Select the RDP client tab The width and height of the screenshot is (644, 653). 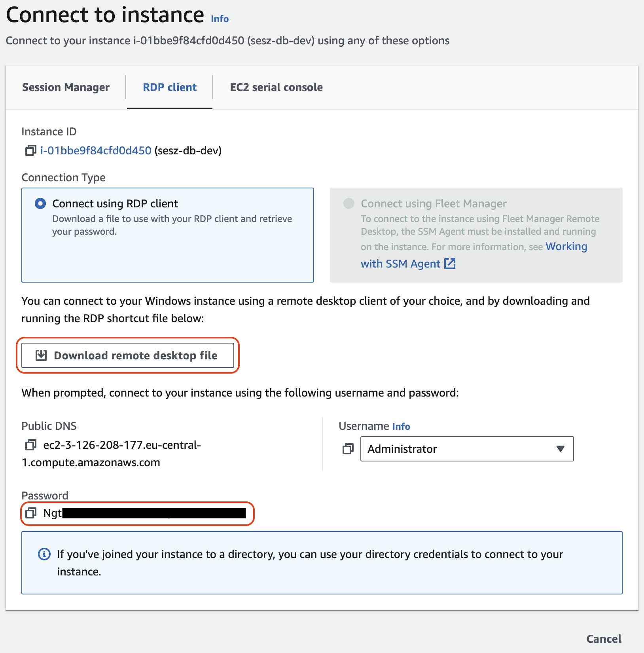pyautogui.click(x=169, y=87)
